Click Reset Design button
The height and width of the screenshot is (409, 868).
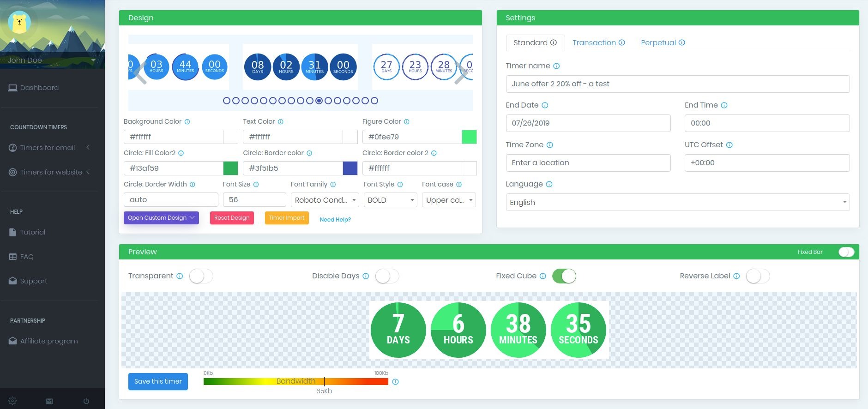coord(232,218)
